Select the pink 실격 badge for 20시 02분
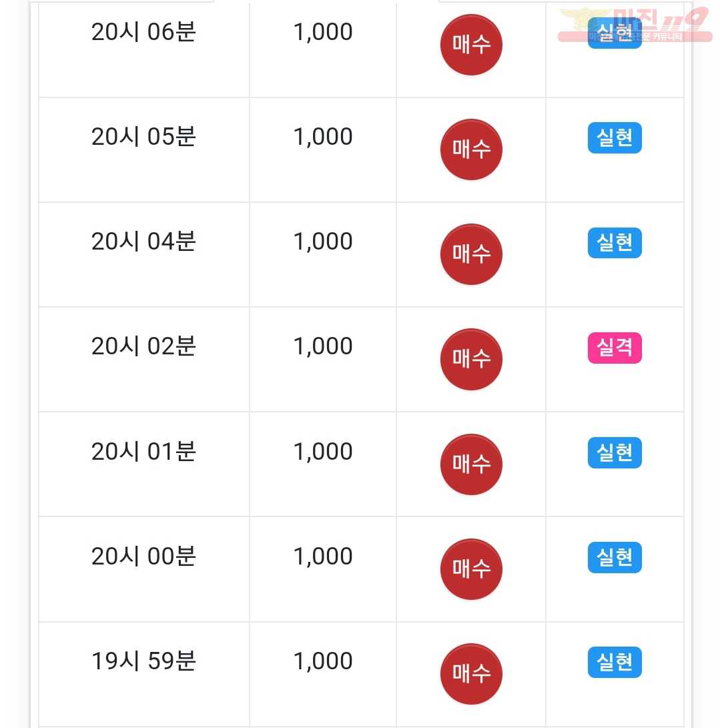This screenshot has width=720, height=728. tap(614, 348)
